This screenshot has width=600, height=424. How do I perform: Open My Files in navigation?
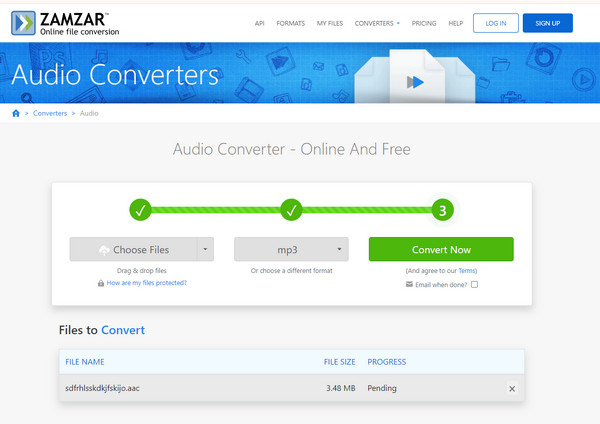point(329,23)
